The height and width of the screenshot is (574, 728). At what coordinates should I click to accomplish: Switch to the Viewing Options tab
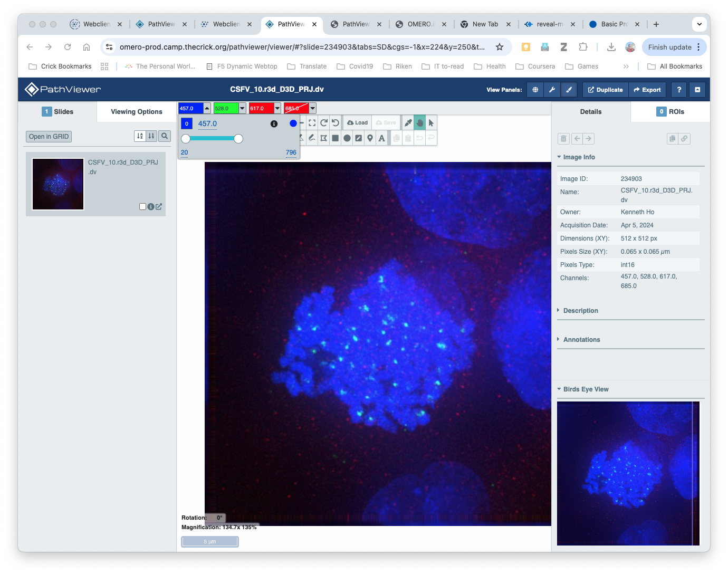point(137,112)
